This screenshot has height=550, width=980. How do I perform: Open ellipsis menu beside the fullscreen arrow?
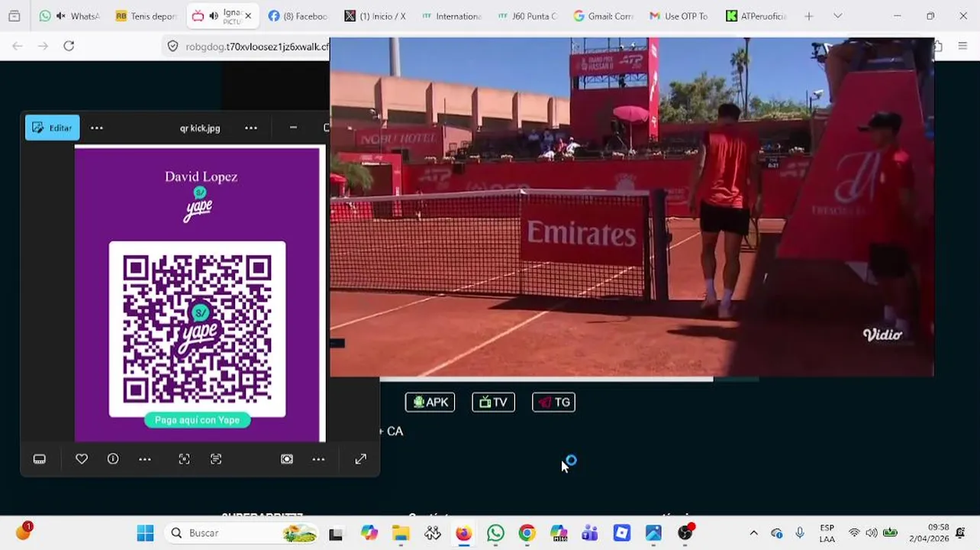pos(318,459)
